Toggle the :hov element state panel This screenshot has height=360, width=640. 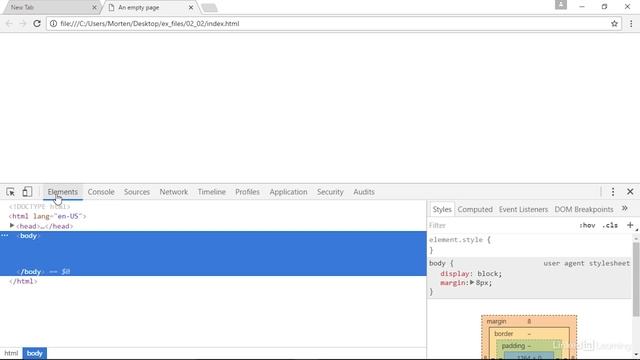pos(587,225)
